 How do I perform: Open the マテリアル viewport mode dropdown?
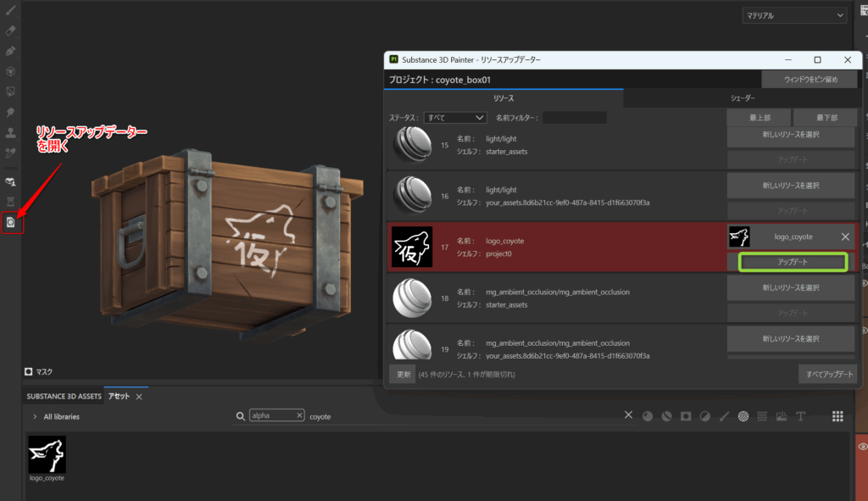(x=794, y=15)
